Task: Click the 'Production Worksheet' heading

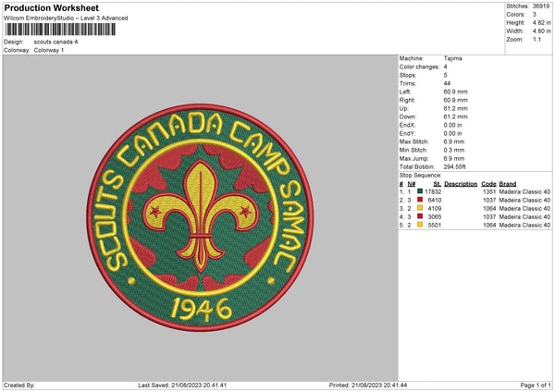Action: pos(51,7)
